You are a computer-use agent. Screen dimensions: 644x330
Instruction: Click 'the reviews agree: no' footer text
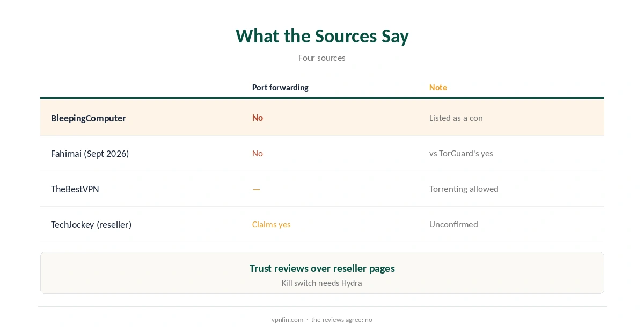[x=342, y=320]
